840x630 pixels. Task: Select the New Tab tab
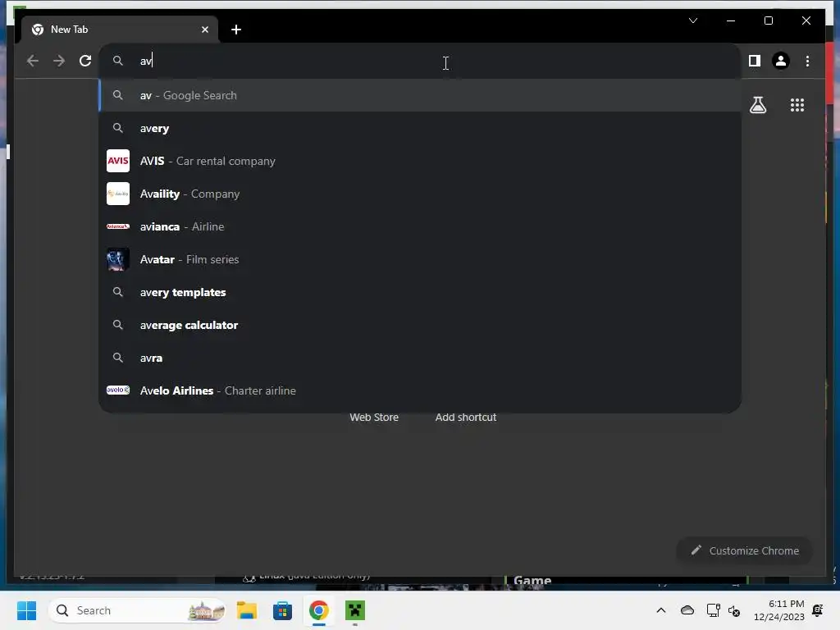click(120, 30)
